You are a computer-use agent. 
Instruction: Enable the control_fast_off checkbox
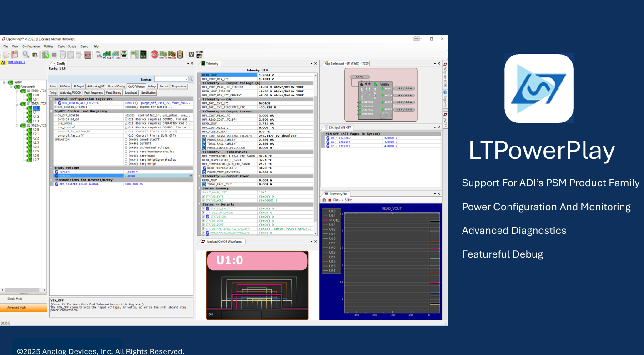[126, 136]
